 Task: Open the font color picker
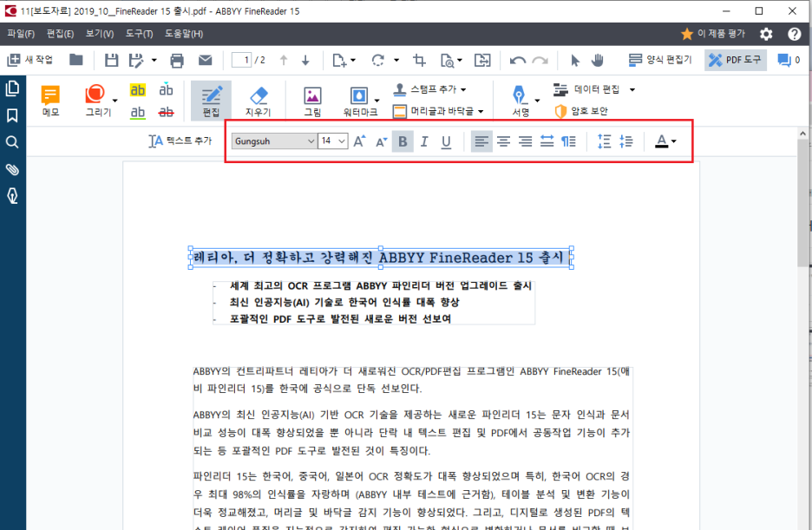coord(665,141)
